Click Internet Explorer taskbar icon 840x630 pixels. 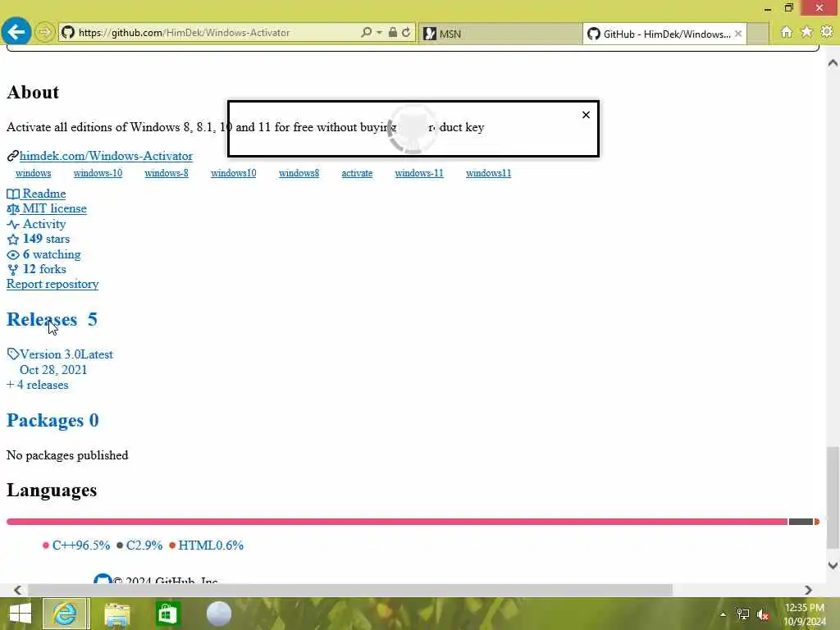pyautogui.click(x=66, y=614)
